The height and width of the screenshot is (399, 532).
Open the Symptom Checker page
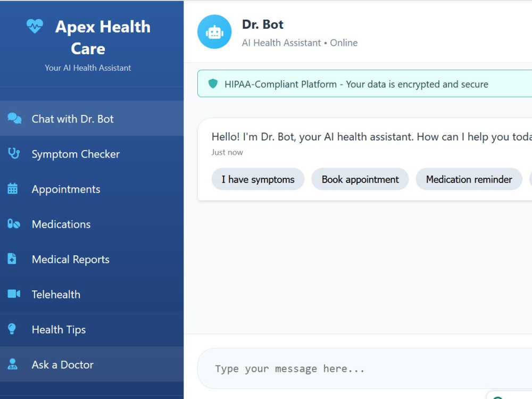[x=92, y=154]
